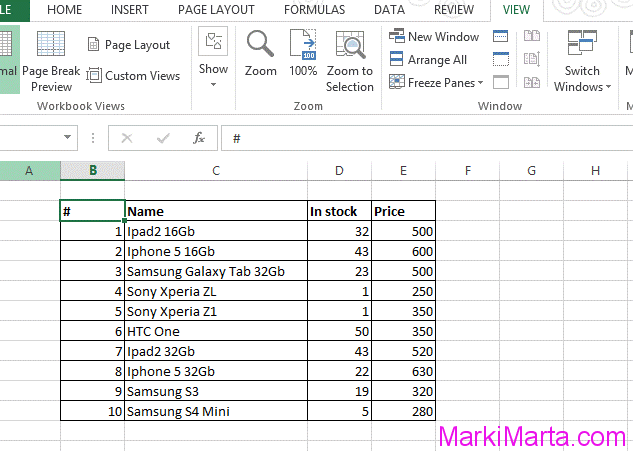Confirm entry with the checkmark
Image resolution: width=633 pixels, height=451 pixels.
(x=163, y=138)
